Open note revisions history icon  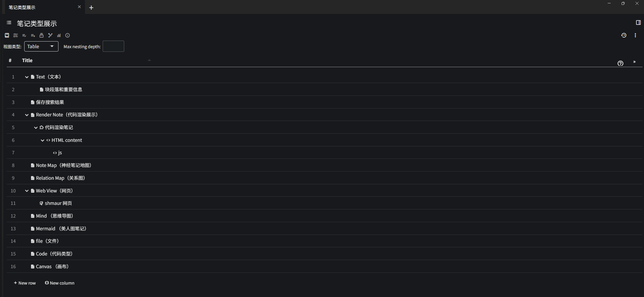pos(624,35)
